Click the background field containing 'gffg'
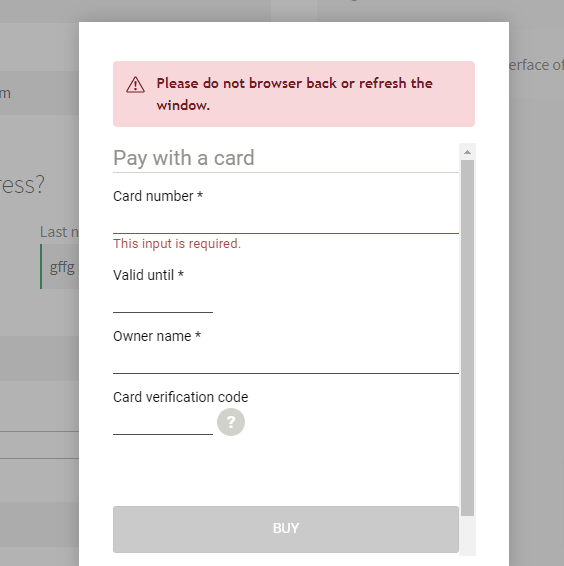Image resolution: width=564 pixels, height=566 pixels. pos(60,267)
